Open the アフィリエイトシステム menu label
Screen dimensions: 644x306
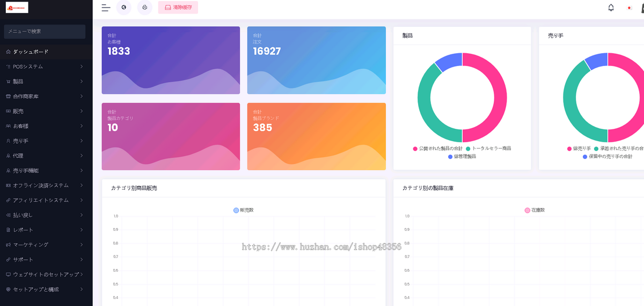click(41, 200)
